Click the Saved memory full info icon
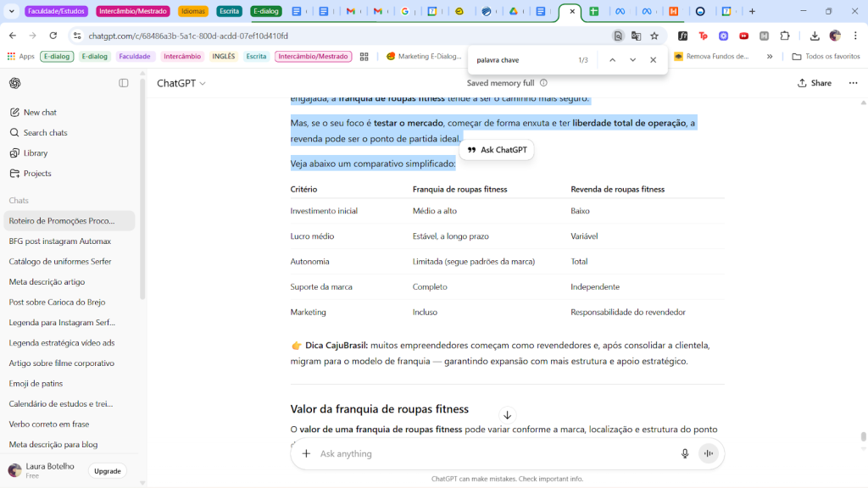 coord(543,83)
